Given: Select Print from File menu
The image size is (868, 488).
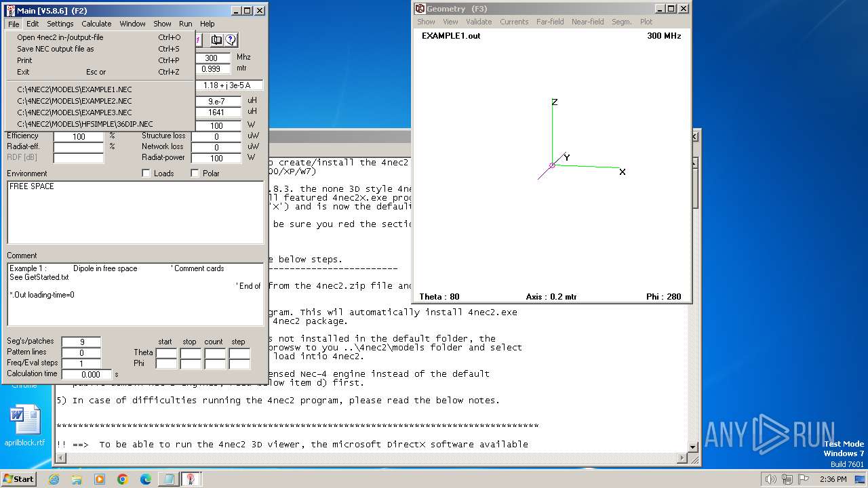Looking at the screenshot, I should click(100, 61).
